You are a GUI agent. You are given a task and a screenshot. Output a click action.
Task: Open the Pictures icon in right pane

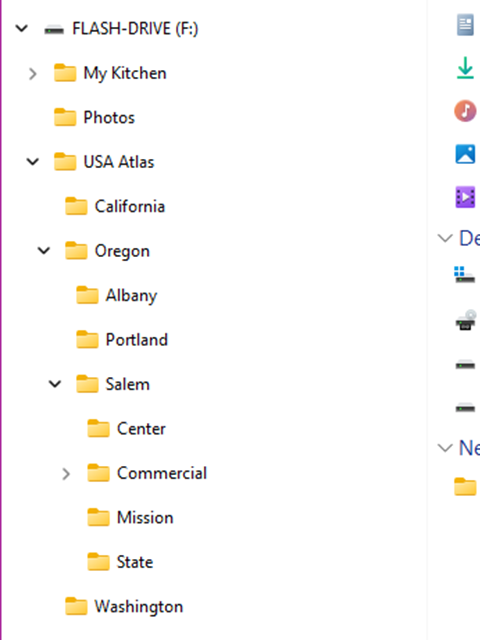465,154
